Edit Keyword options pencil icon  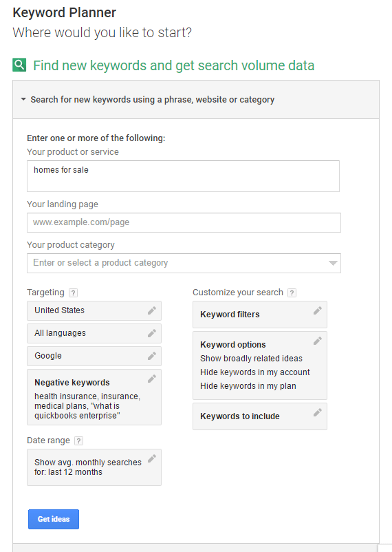[318, 341]
